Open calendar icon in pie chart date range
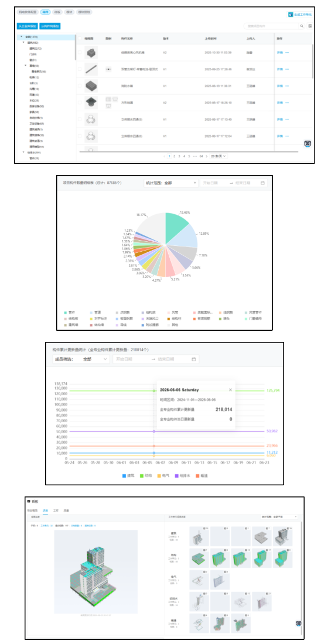The width and height of the screenshot is (328, 644). [262, 183]
